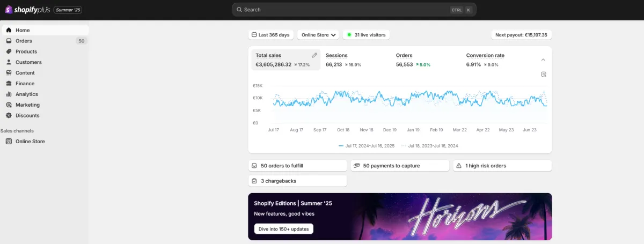
Task: Click the orders to fulfill inbox icon
Action: coord(254,166)
